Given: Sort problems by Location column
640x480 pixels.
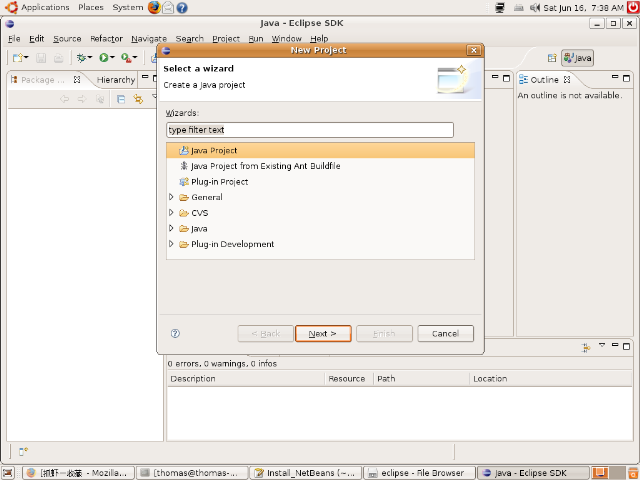Looking at the screenshot, I should [551, 379].
